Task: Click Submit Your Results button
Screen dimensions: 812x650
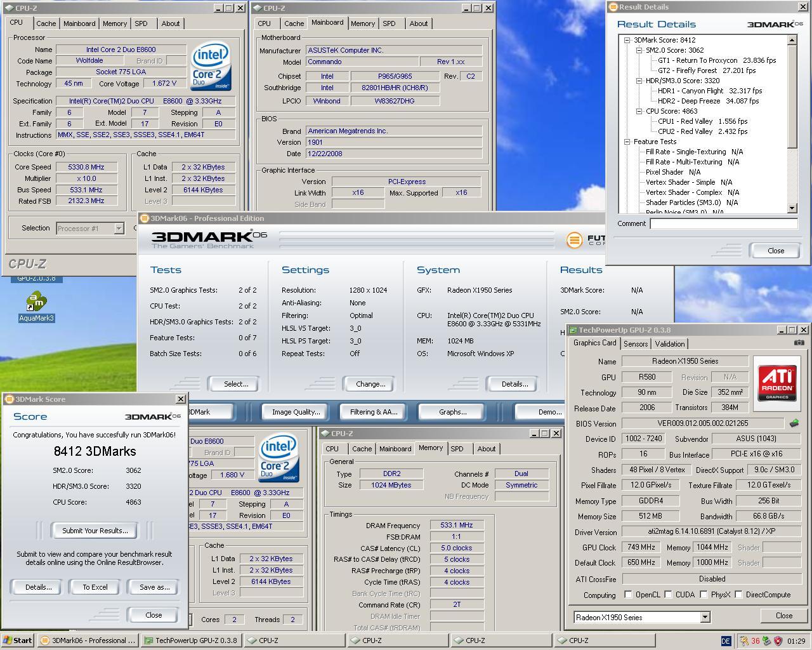Action: click(x=95, y=531)
